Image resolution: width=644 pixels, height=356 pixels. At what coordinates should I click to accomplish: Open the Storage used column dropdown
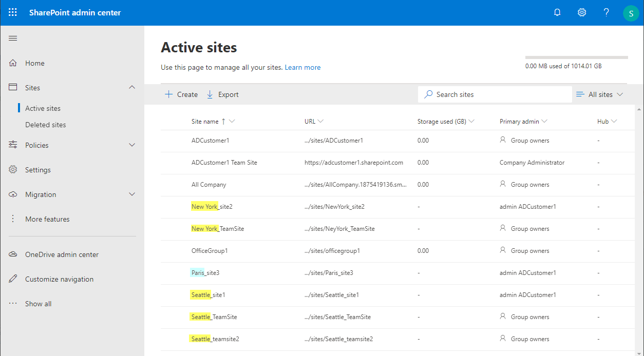(x=471, y=122)
